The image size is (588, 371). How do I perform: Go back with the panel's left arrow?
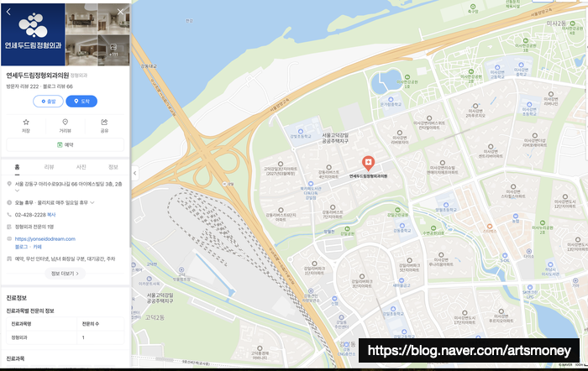point(8,12)
